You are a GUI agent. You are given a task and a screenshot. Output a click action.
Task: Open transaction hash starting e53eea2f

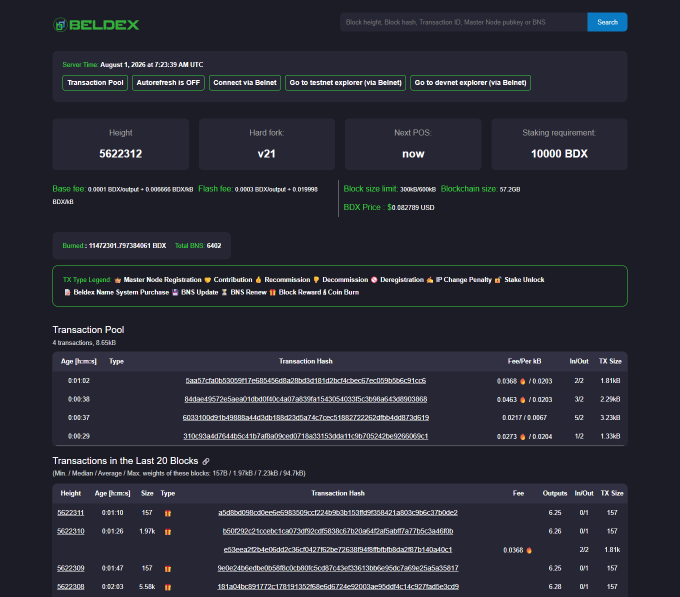click(338, 550)
